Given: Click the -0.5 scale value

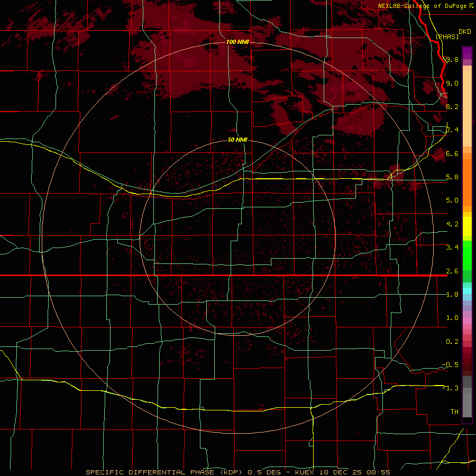Looking at the screenshot, I should 450,365.
